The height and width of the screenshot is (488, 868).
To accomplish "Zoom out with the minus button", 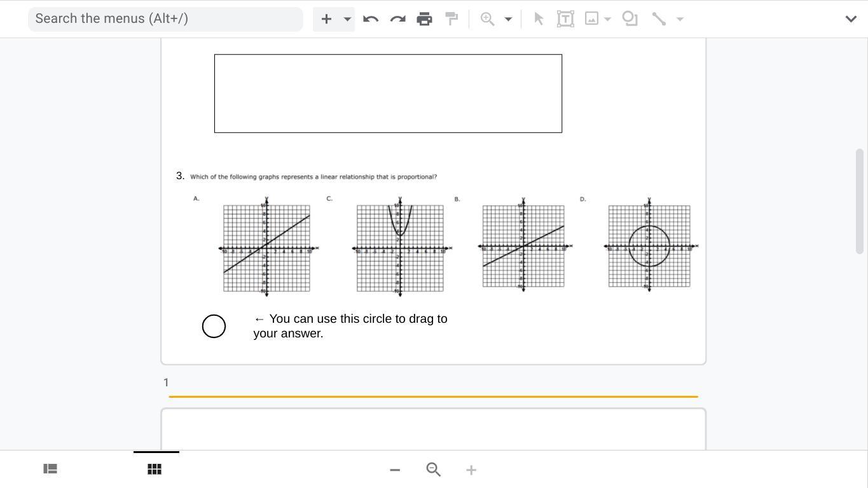I will pyautogui.click(x=395, y=470).
